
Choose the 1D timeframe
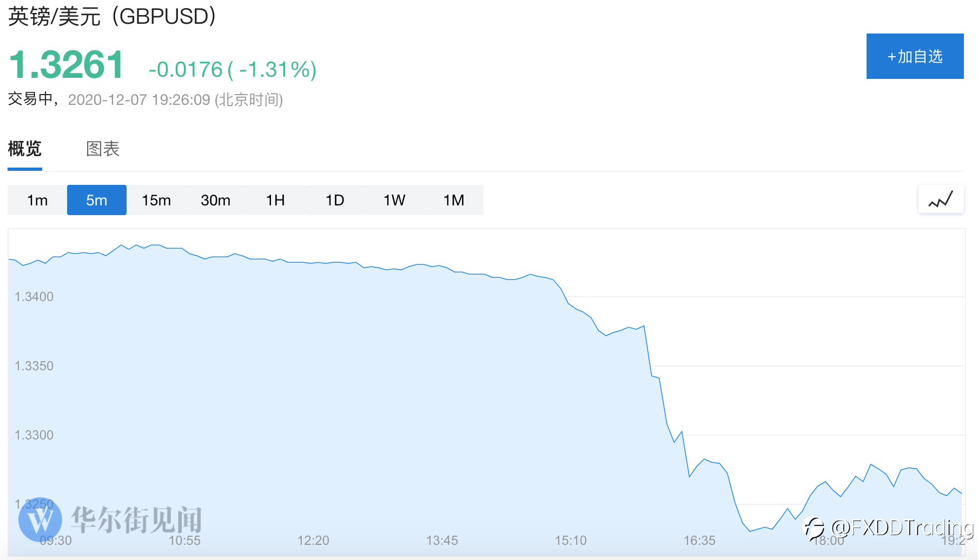point(335,200)
